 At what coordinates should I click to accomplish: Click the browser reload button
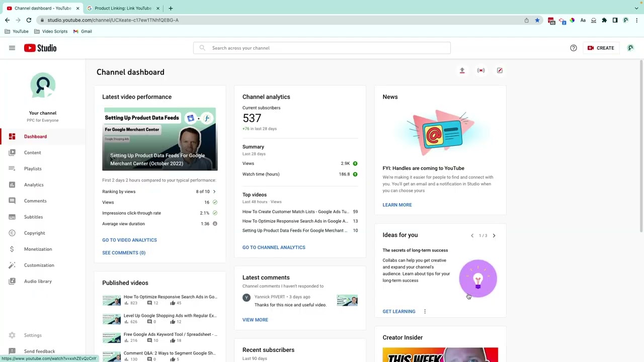coord(29,20)
